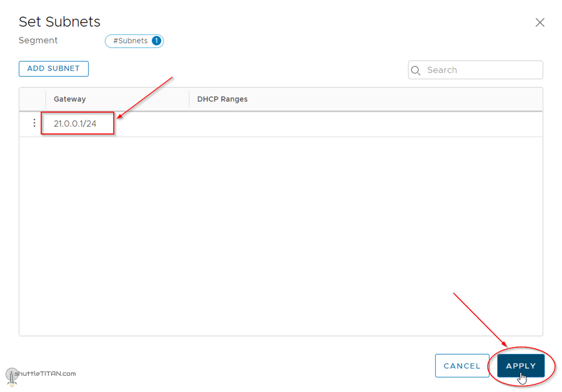Click the blank header cell left of Gateway

point(32,99)
